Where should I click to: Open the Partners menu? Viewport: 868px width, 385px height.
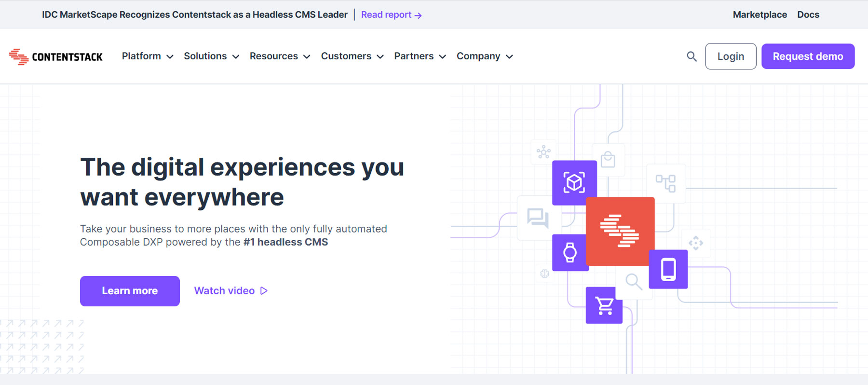420,56
